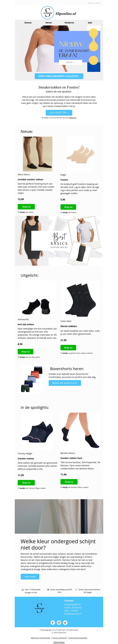Open the 'Bekijk online' link
Viewport: 118px width, 644px height.
click(94, 3)
